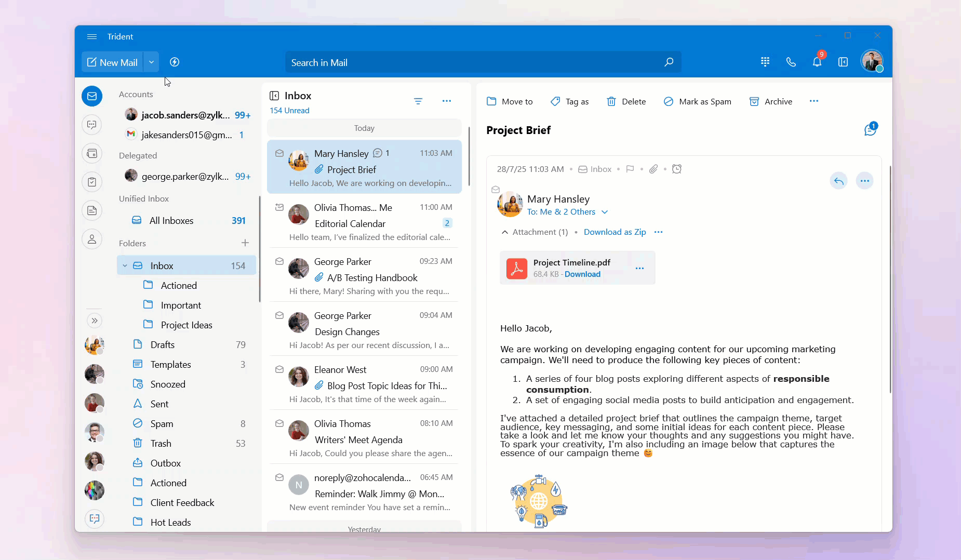Open the Templates folder

click(188, 364)
